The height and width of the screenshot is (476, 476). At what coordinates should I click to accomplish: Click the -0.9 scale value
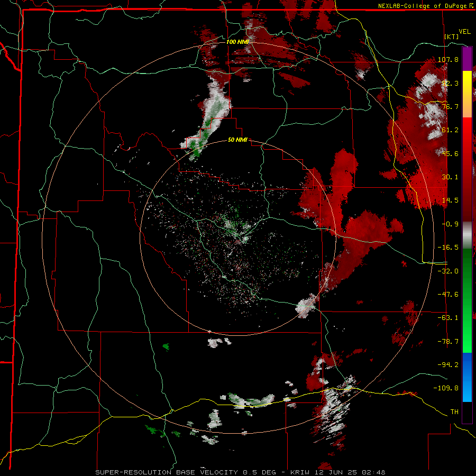pyautogui.click(x=450, y=224)
